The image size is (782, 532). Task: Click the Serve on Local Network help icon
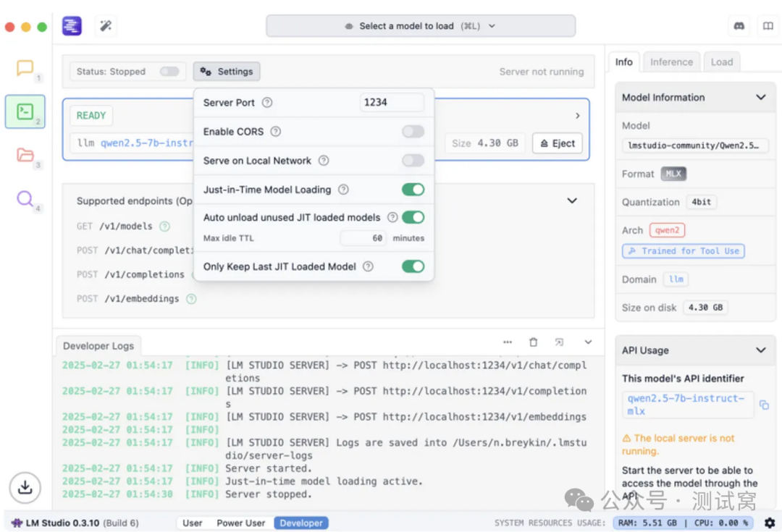(x=324, y=161)
